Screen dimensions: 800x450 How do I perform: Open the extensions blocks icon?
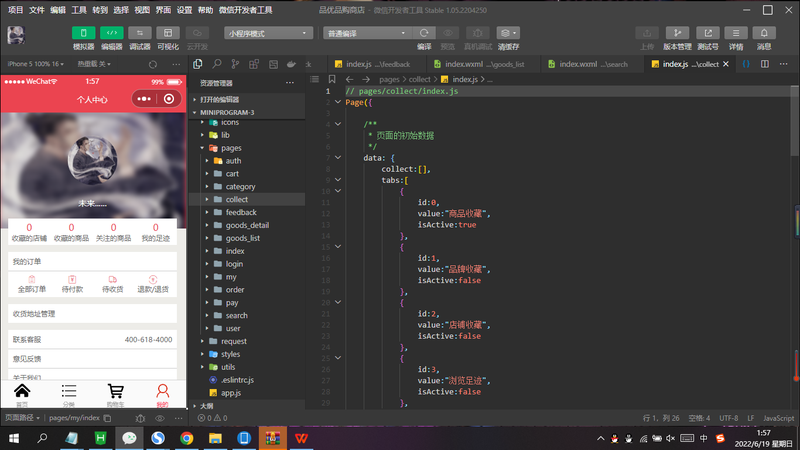(254, 64)
